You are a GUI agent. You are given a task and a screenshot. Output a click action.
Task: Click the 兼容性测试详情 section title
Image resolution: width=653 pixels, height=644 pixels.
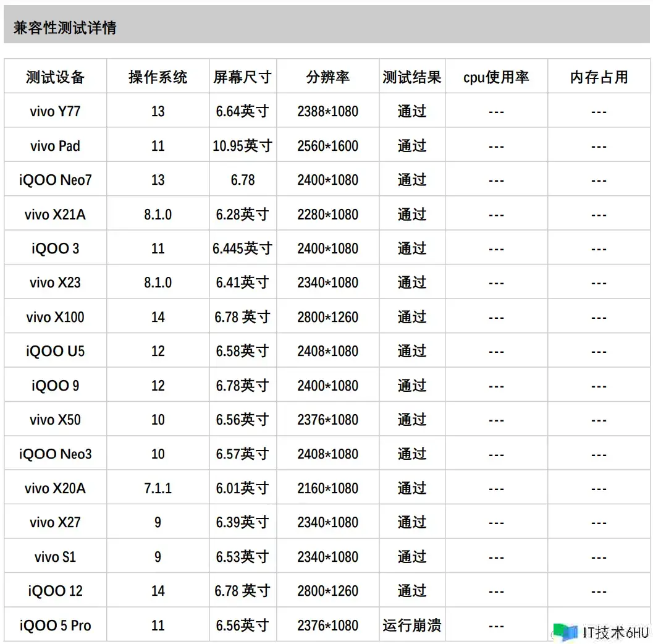tap(65, 28)
